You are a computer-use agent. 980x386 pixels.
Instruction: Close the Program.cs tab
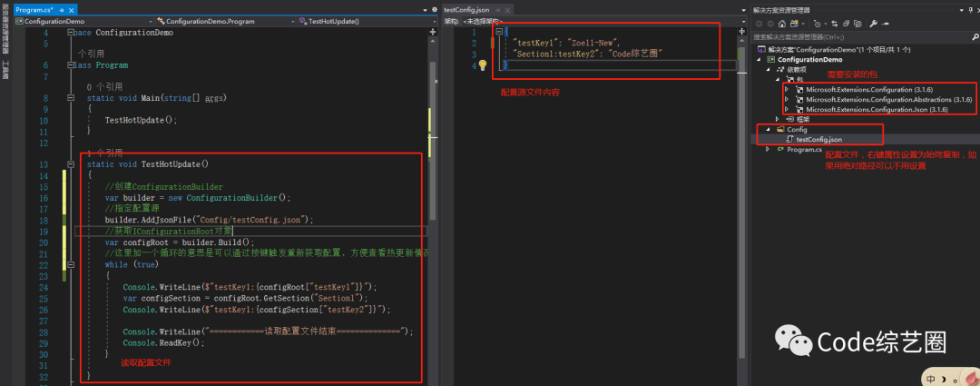(x=70, y=10)
